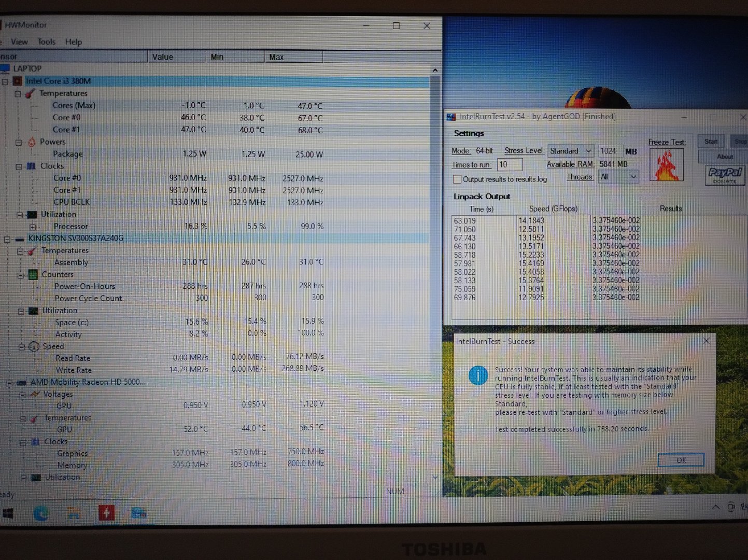Select the Power Cycle Count row
This screenshot has height=560, width=748.
215,298
